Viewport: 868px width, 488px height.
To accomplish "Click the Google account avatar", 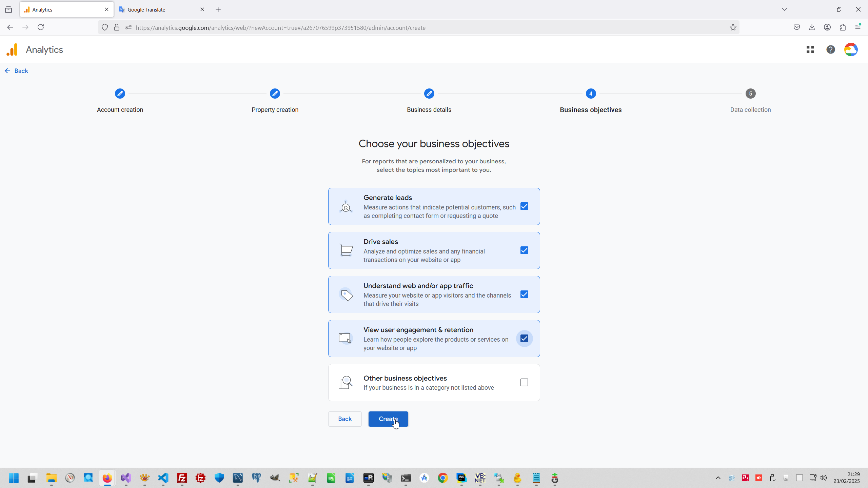I will 851,50.
